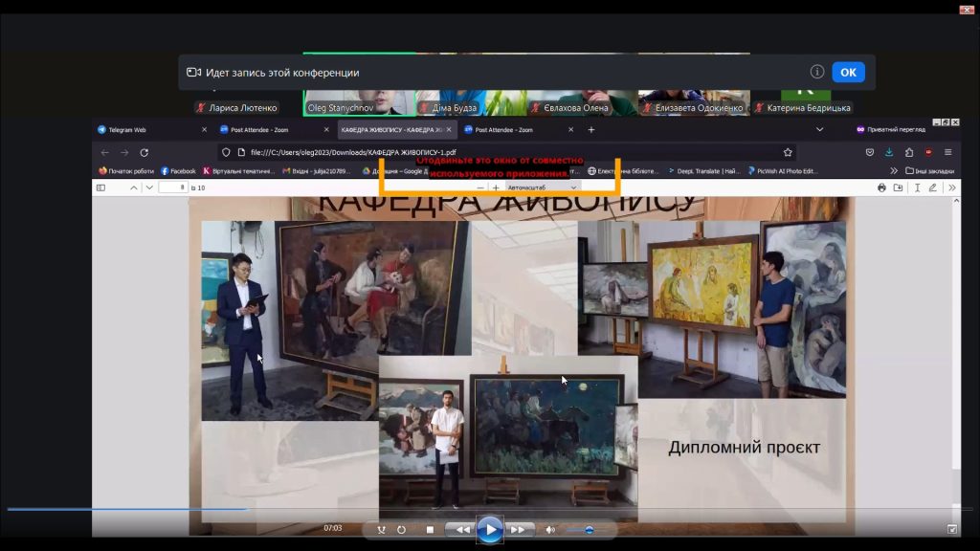Mute the player sound
The image size is (980, 551).
click(x=550, y=529)
